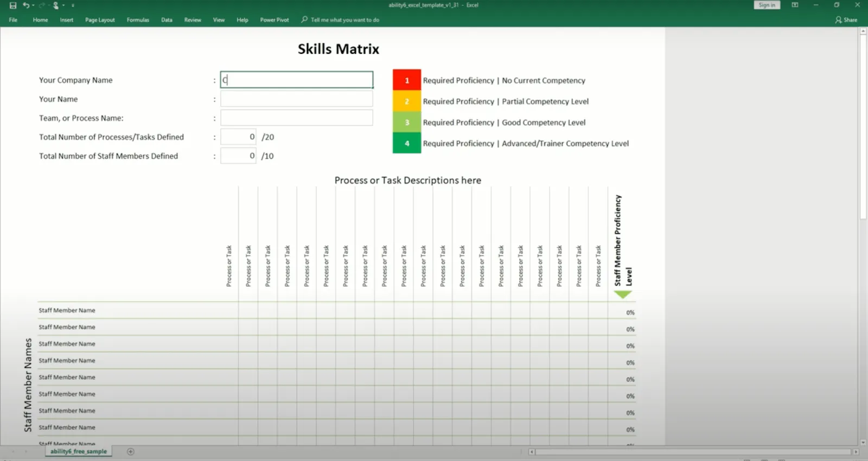This screenshot has height=461, width=868.
Task: Select the Total Processes/Tasks Defined count cell
Action: coord(238,137)
